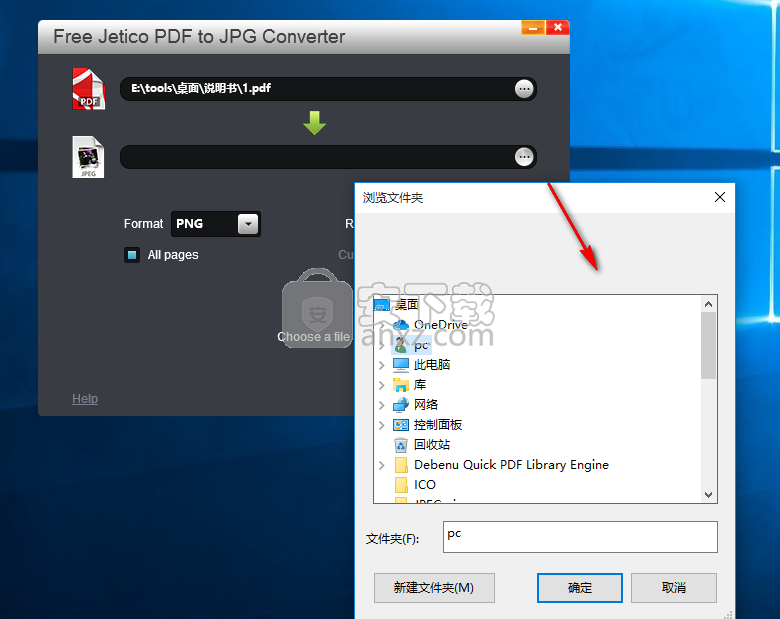Select the OneDrive tree item label
Image resolution: width=780 pixels, height=619 pixels.
[x=441, y=325]
